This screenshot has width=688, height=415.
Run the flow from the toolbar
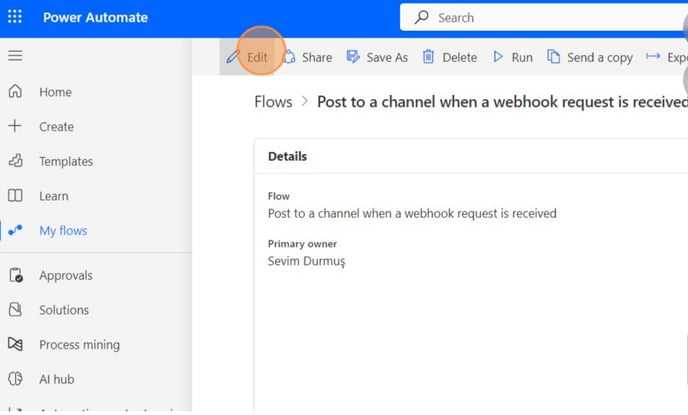coord(512,57)
